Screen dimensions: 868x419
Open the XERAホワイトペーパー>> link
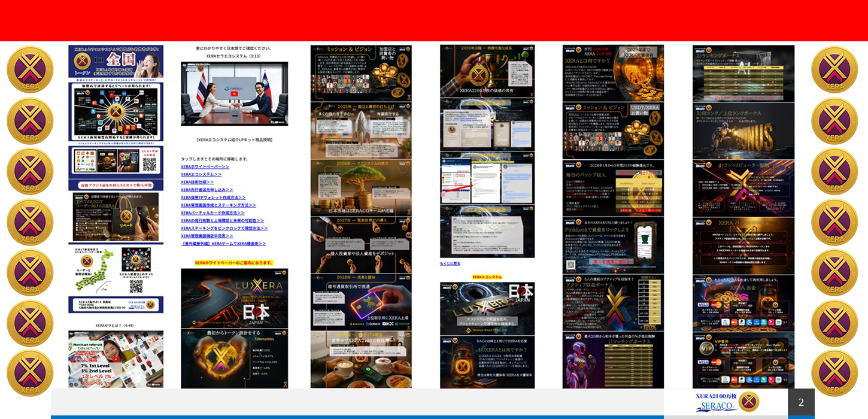click(205, 166)
